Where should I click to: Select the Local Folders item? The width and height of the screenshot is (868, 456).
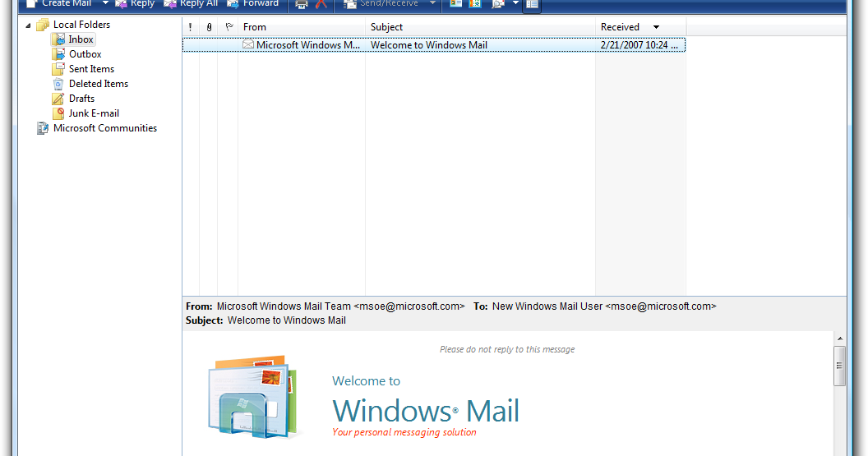pos(81,25)
